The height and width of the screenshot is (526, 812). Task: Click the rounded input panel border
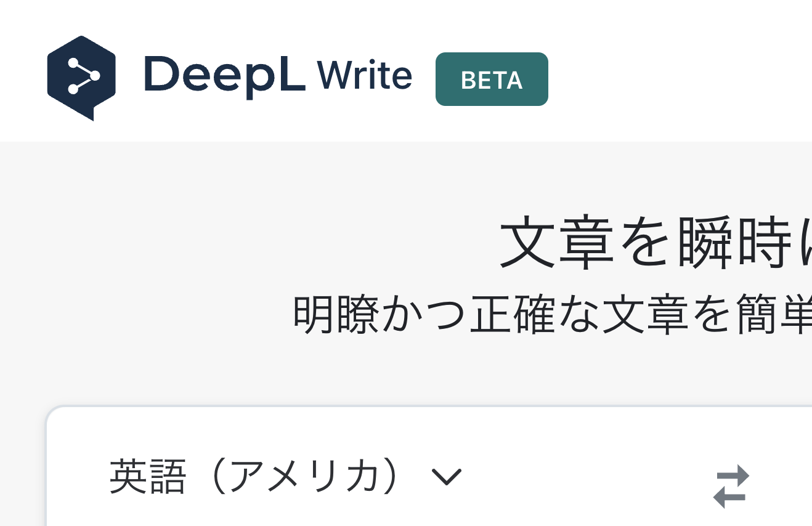pyautogui.click(x=49, y=468)
